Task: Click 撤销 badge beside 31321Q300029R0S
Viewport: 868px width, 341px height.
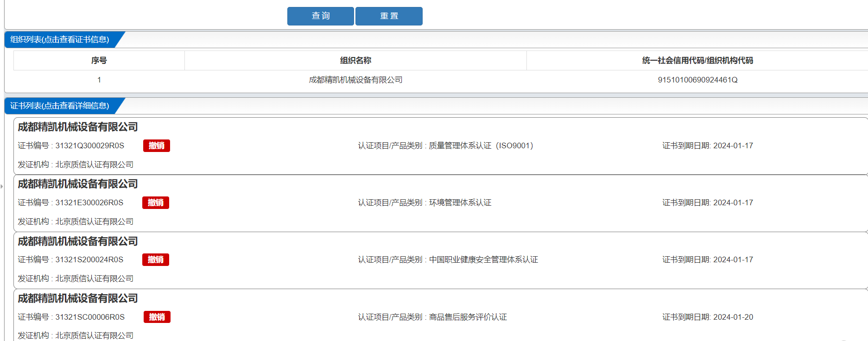Action: 157,145
